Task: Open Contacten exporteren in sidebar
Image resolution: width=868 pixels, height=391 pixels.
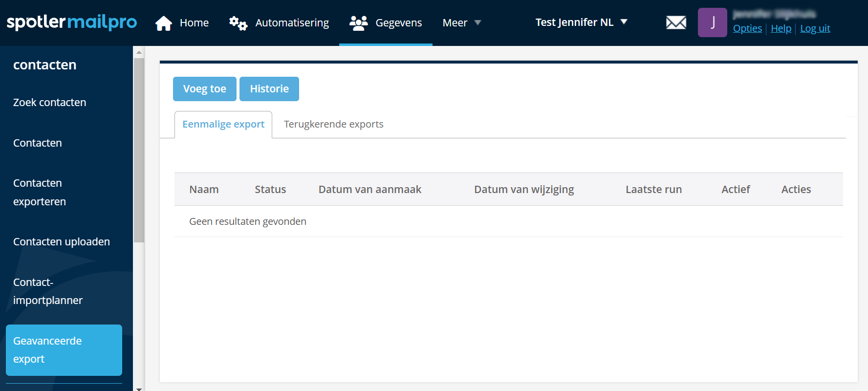Action: (40, 192)
